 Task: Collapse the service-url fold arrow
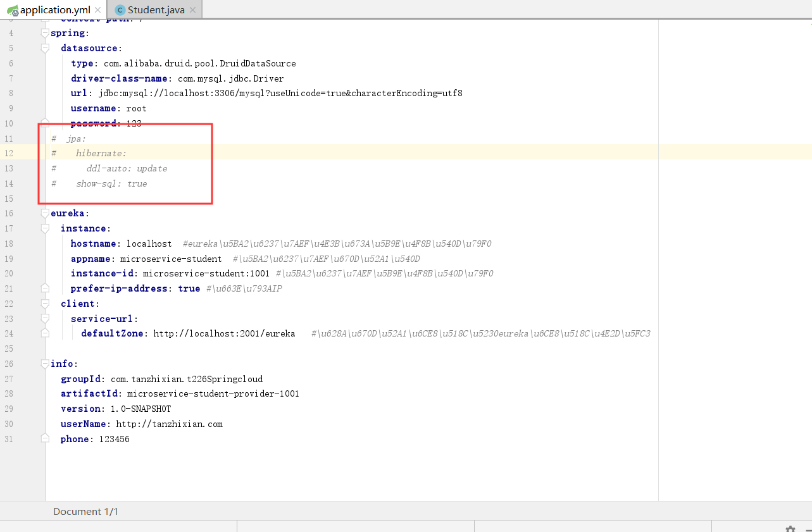(x=44, y=318)
